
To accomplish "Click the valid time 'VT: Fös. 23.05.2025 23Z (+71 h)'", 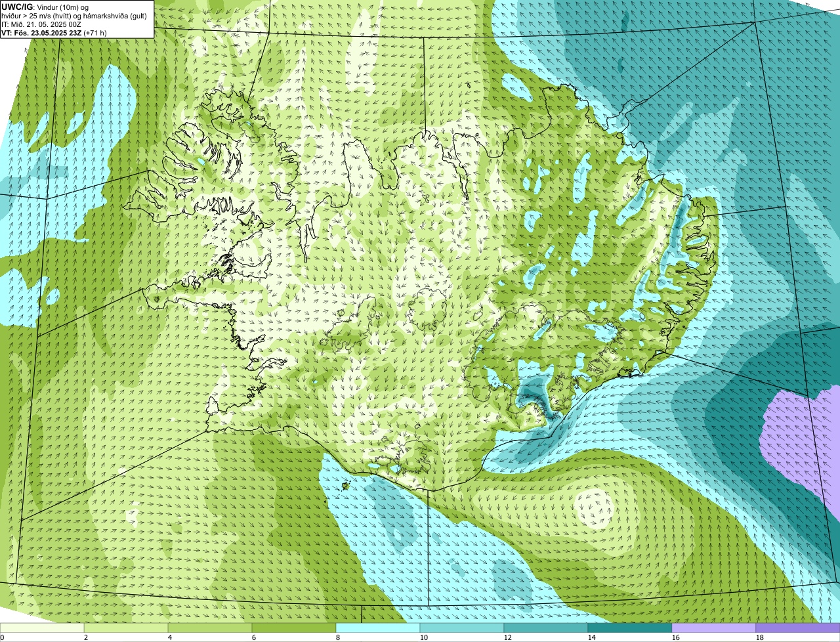I will pyautogui.click(x=54, y=33).
